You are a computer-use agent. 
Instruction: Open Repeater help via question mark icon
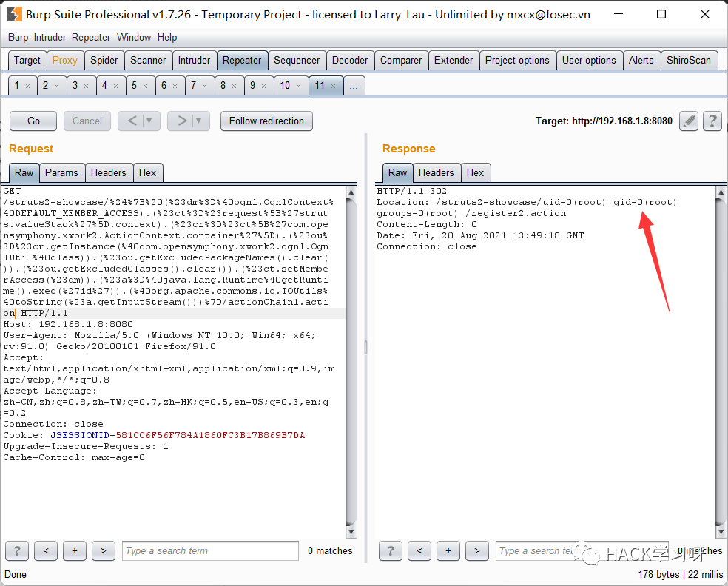click(712, 121)
